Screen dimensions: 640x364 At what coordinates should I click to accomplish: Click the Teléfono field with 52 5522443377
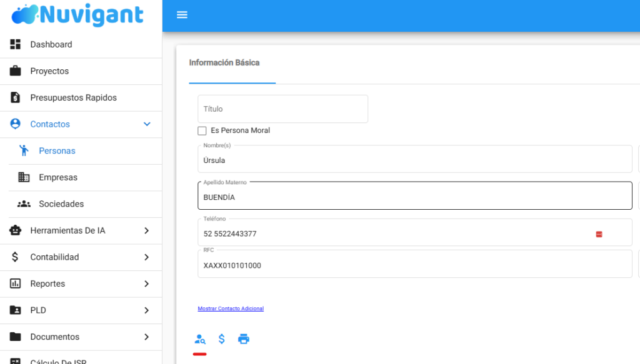(x=415, y=232)
